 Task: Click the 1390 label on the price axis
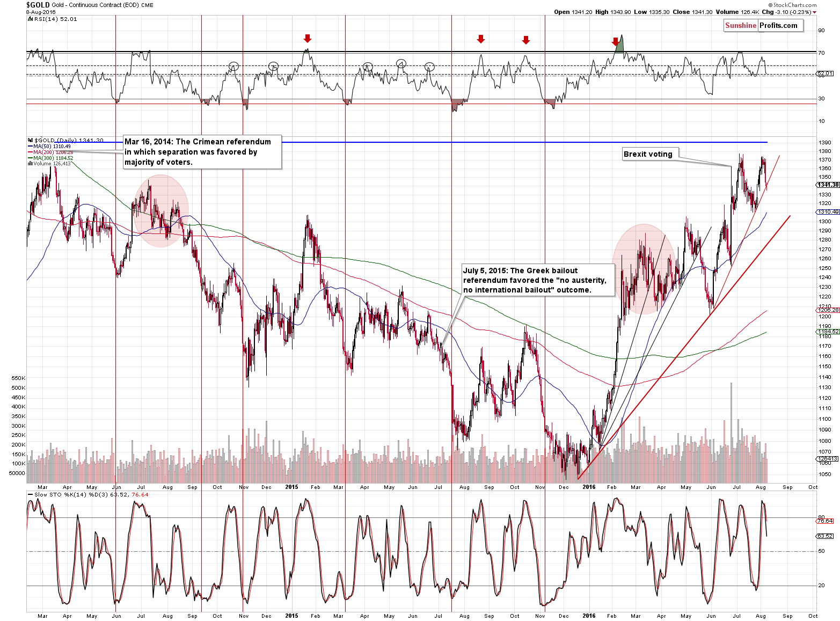(x=825, y=142)
